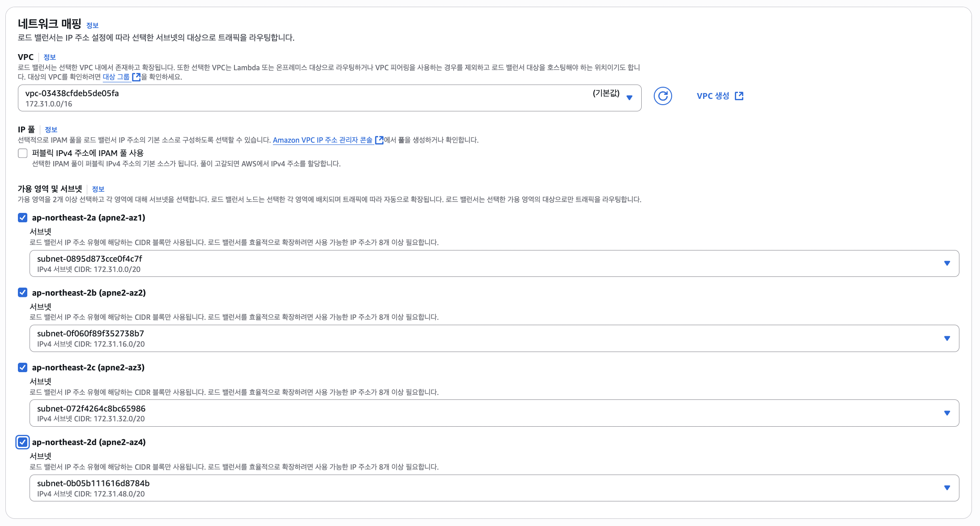Image resolution: width=980 pixels, height=526 pixels.
Task: Open the 대상 그룹 hyperlink
Action: [116, 77]
